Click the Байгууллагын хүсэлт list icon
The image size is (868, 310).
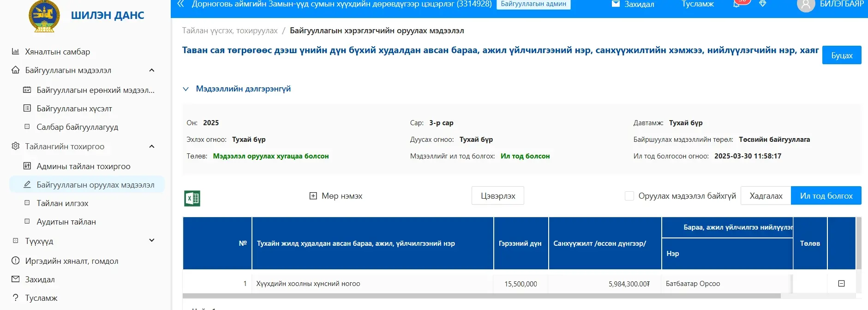(x=27, y=109)
